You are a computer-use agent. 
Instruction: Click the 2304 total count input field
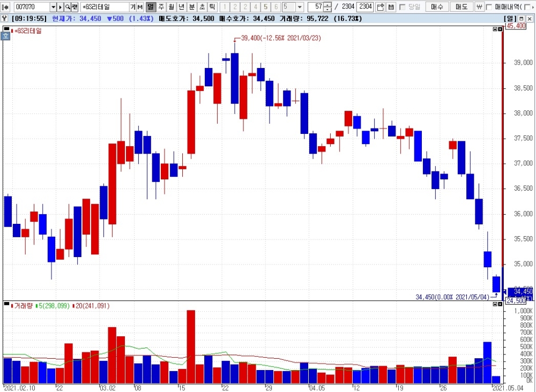(365, 7)
